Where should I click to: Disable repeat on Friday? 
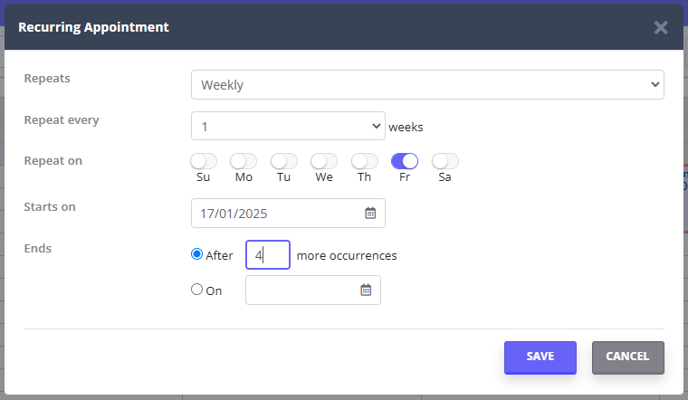coord(405,161)
